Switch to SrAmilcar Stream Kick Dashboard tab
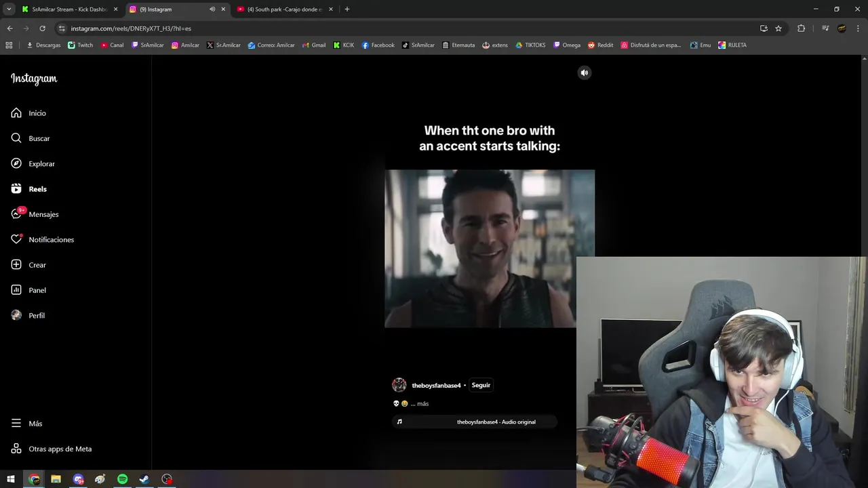868x488 pixels. (69, 9)
